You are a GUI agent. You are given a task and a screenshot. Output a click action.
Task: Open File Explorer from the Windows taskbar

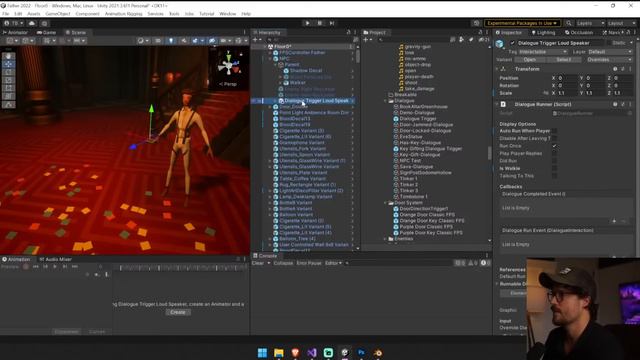click(x=279, y=353)
